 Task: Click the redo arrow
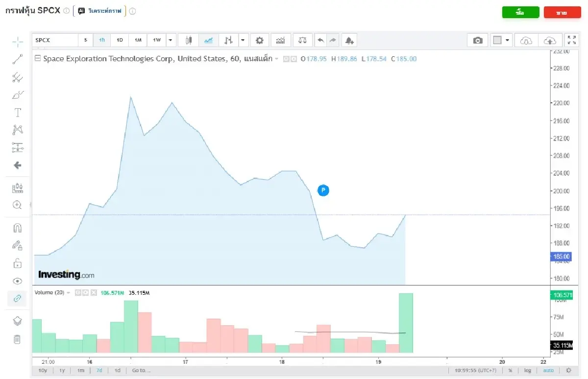pos(333,40)
